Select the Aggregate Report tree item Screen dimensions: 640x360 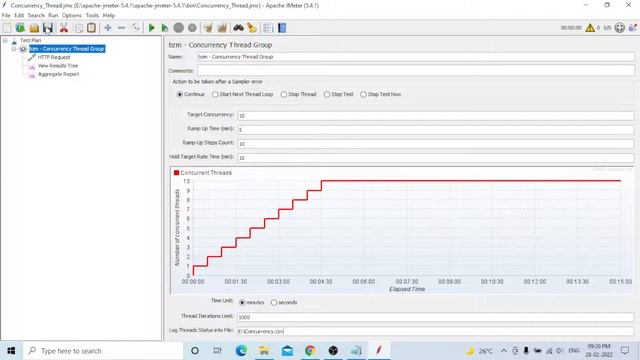click(x=58, y=74)
